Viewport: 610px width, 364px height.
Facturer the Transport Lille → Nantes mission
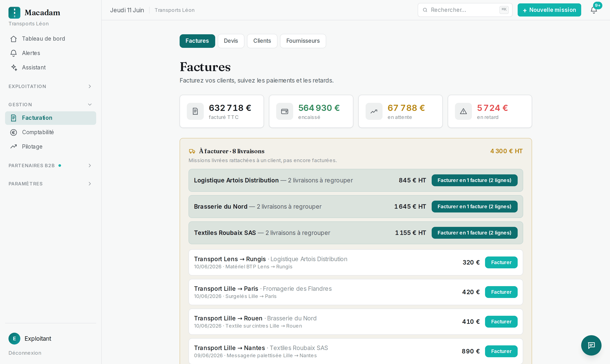pyautogui.click(x=501, y=352)
